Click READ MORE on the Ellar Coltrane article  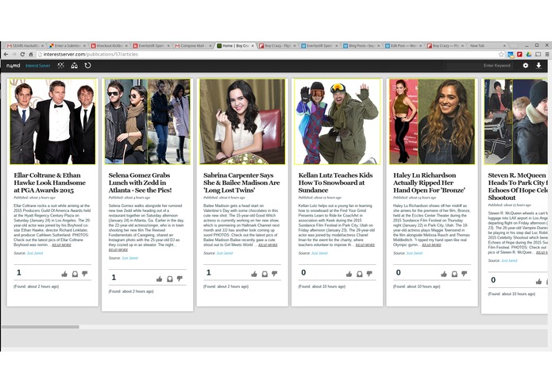[x=62, y=244]
